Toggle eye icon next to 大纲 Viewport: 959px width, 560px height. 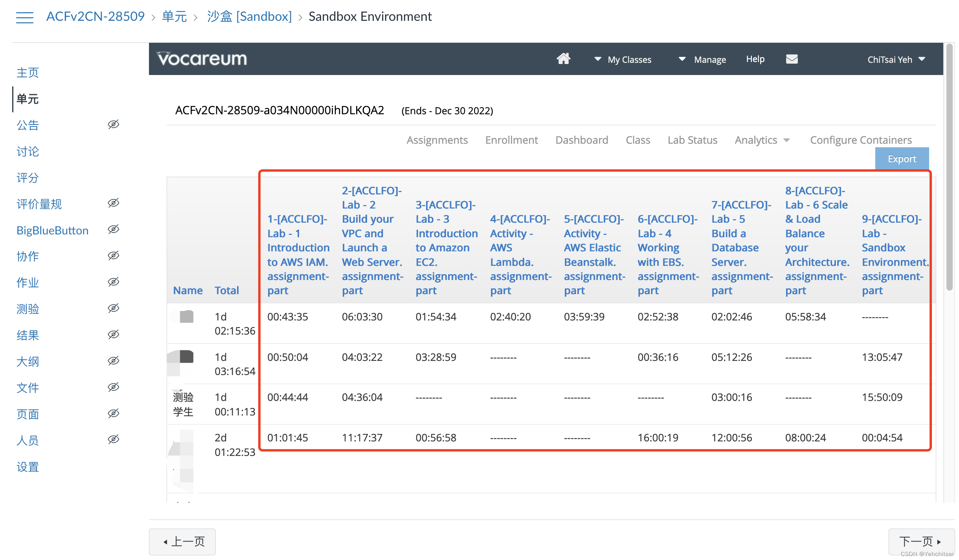pyautogui.click(x=114, y=361)
